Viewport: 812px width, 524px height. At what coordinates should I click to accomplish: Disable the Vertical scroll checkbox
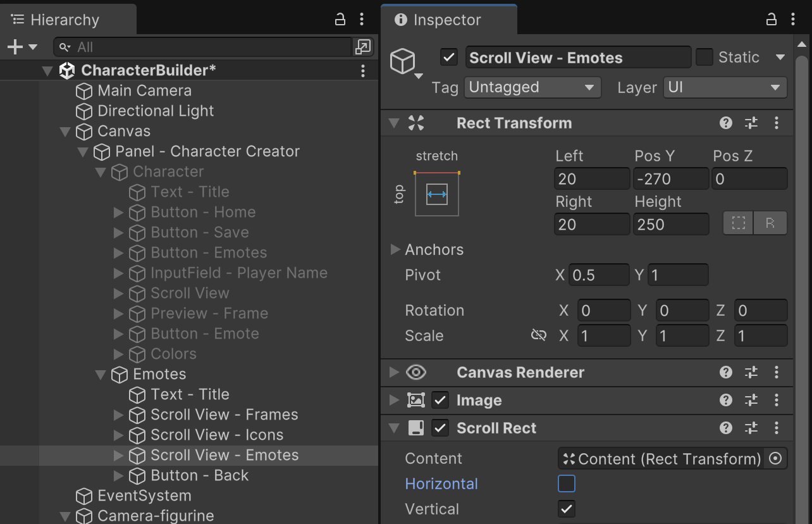coord(567,509)
